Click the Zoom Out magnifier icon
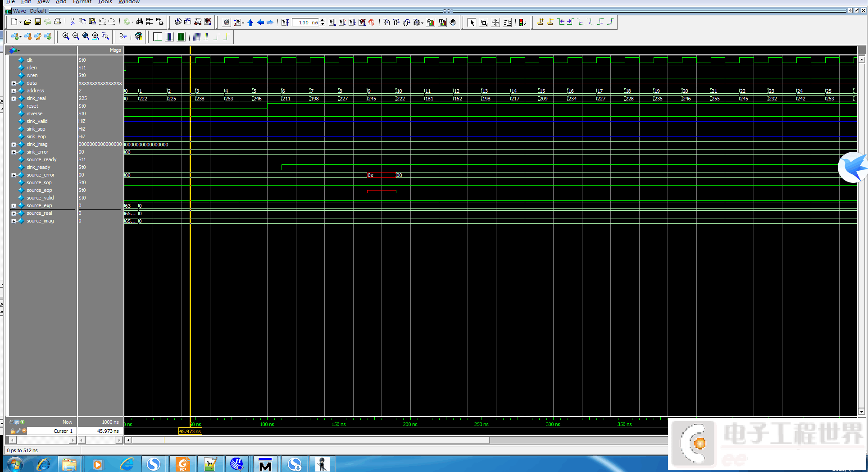Screen dimensions: 868x472 pos(76,36)
